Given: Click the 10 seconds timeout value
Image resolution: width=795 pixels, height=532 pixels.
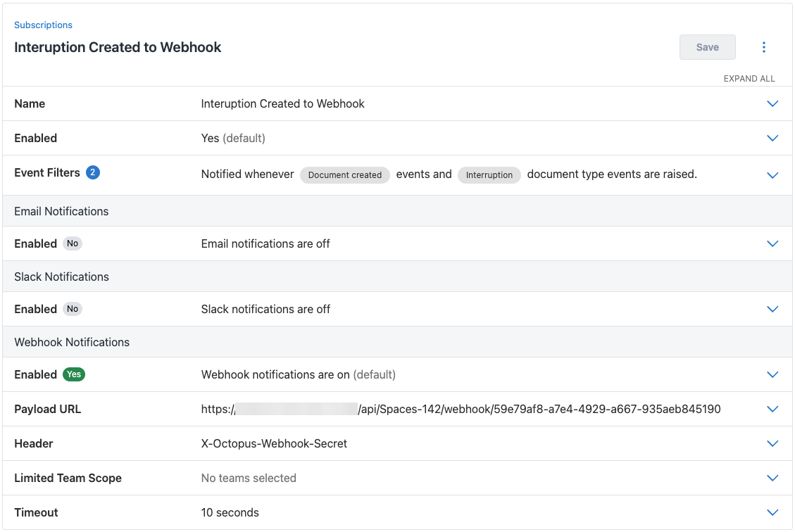Looking at the screenshot, I should pyautogui.click(x=230, y=512).
